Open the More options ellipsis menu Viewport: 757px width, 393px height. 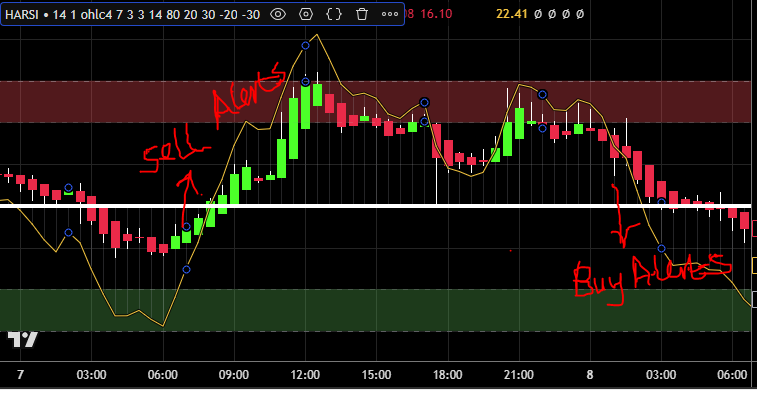coord(390,14)
